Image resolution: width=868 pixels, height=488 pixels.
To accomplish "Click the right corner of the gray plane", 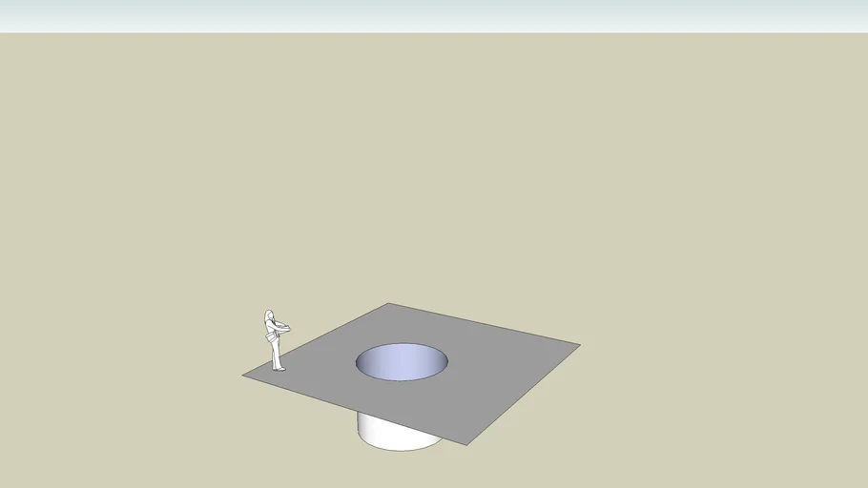I will point(579,344).
